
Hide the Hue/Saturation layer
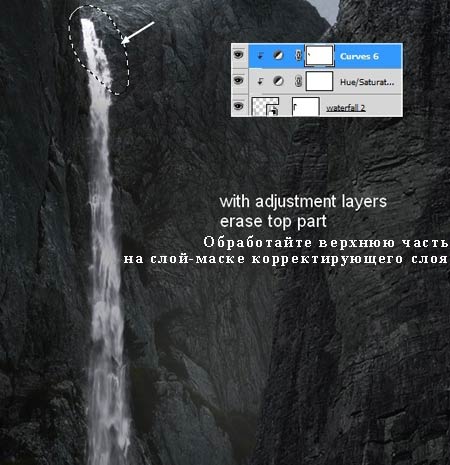238,81
